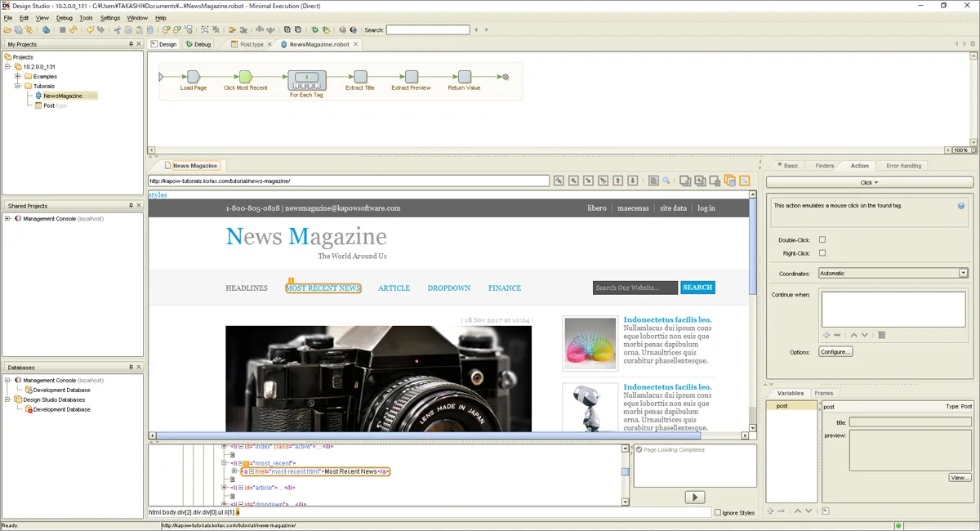Click the up arrow navigation icon beside URL bar
The height and width of the screenshot is (531, 980).
click(x=617, y=181)
